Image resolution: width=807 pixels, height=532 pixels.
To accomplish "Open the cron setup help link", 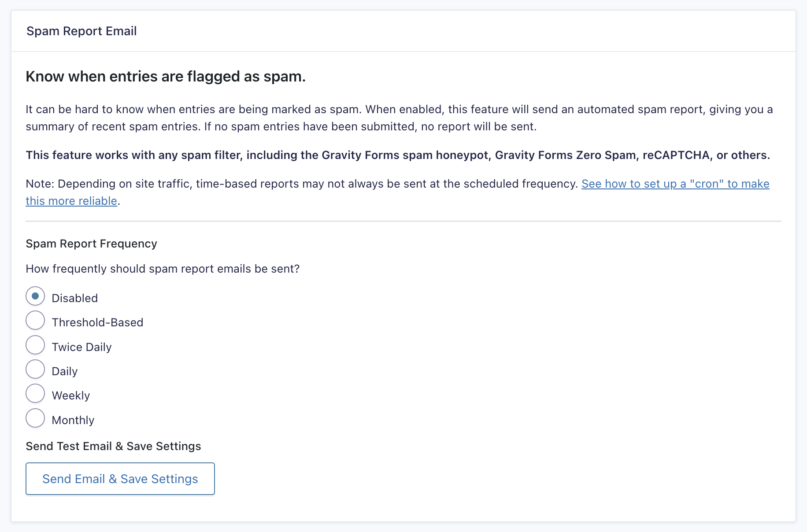I will pos(675,184).
